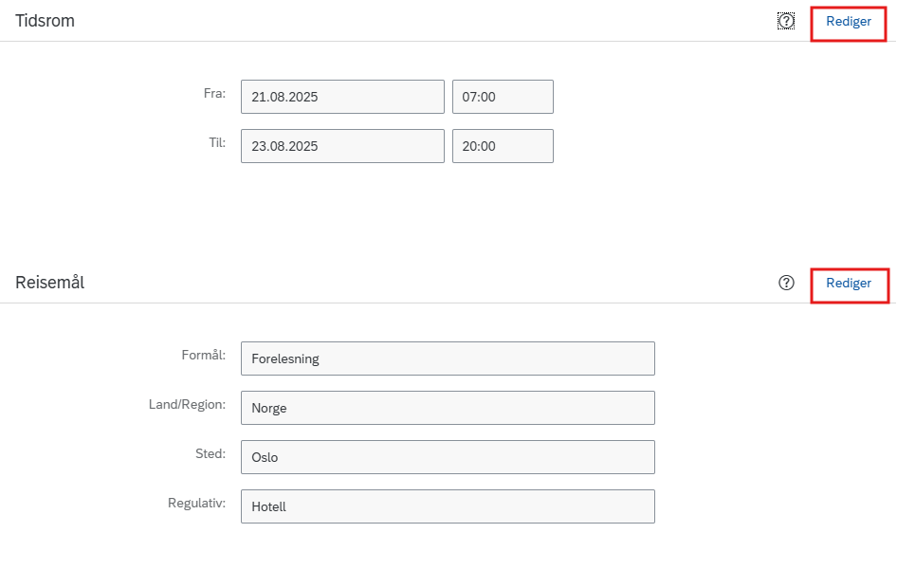The height and width of the screenshot is (588, 897).
Task: Click the Regulativ: label
Action: (197, 504)
